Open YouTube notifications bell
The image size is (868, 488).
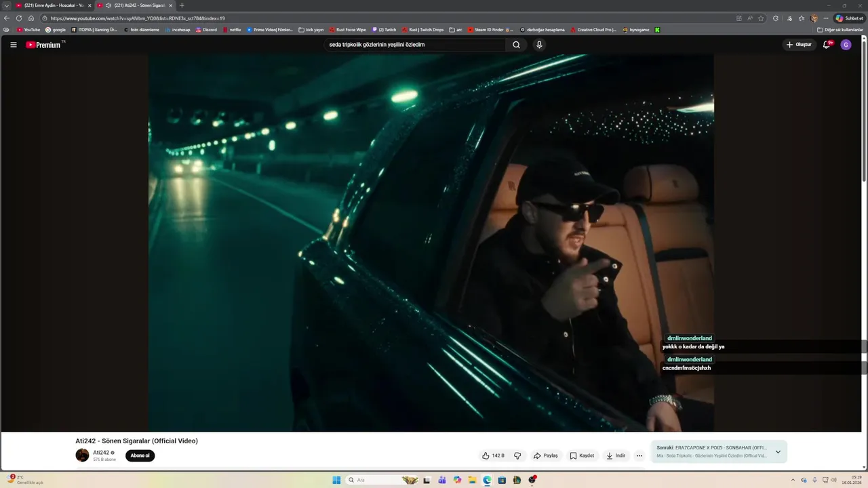tap(827, 45)
